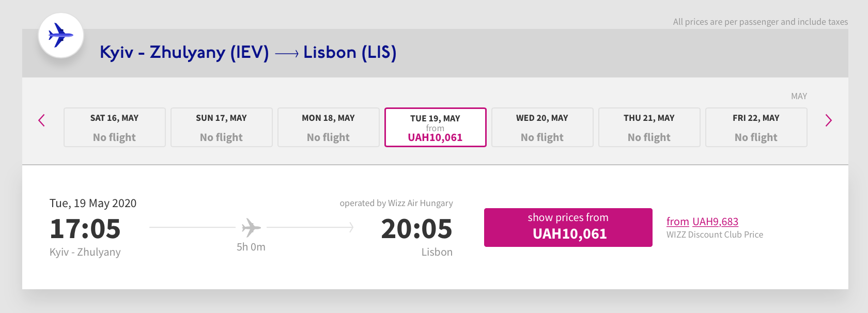Pick the MON 18, MAY date tab
This screenshot has width=868, height=313.
point(329,127)
